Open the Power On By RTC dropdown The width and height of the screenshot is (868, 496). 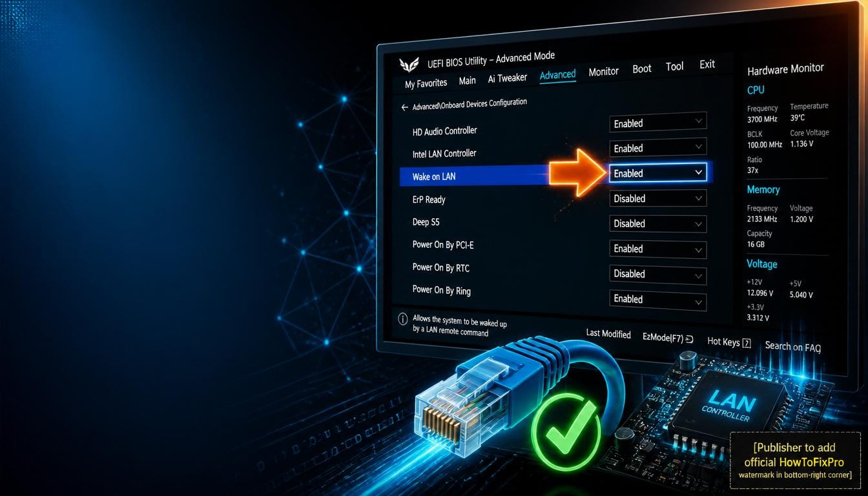657,274
